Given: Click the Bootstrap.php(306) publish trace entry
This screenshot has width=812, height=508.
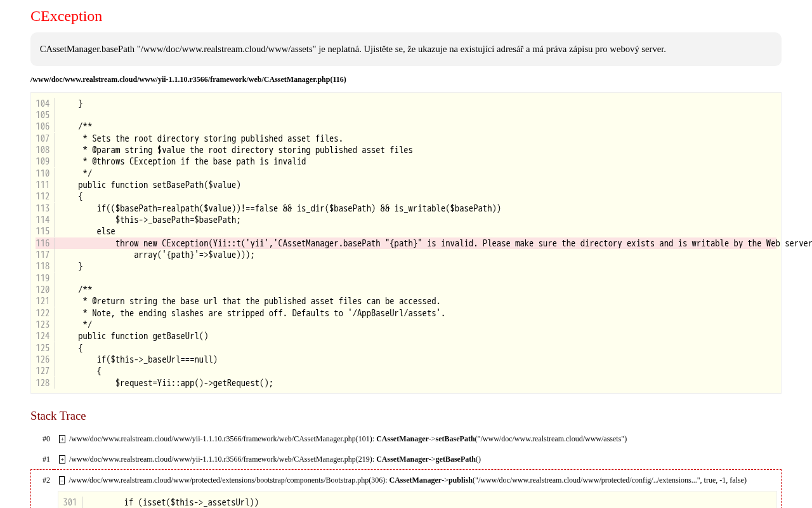Looking at the screenshot, I should pyautogui.click(x=407, y=480).
